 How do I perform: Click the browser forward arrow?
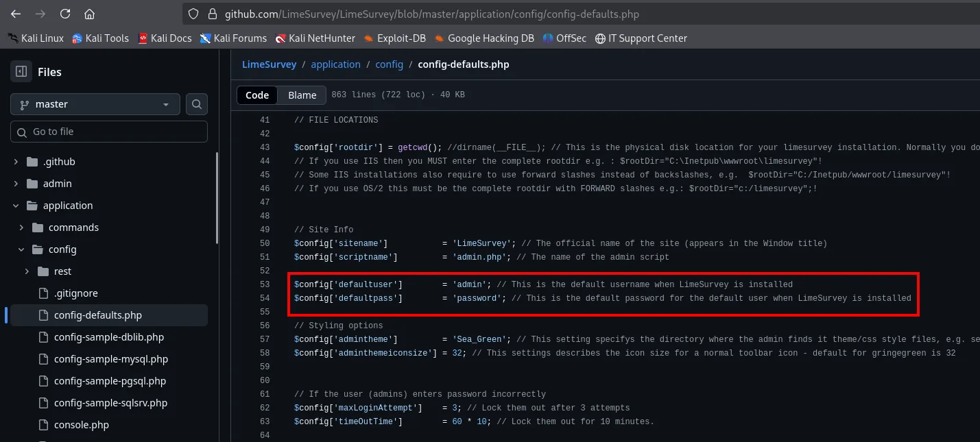(x=40, y=14)
